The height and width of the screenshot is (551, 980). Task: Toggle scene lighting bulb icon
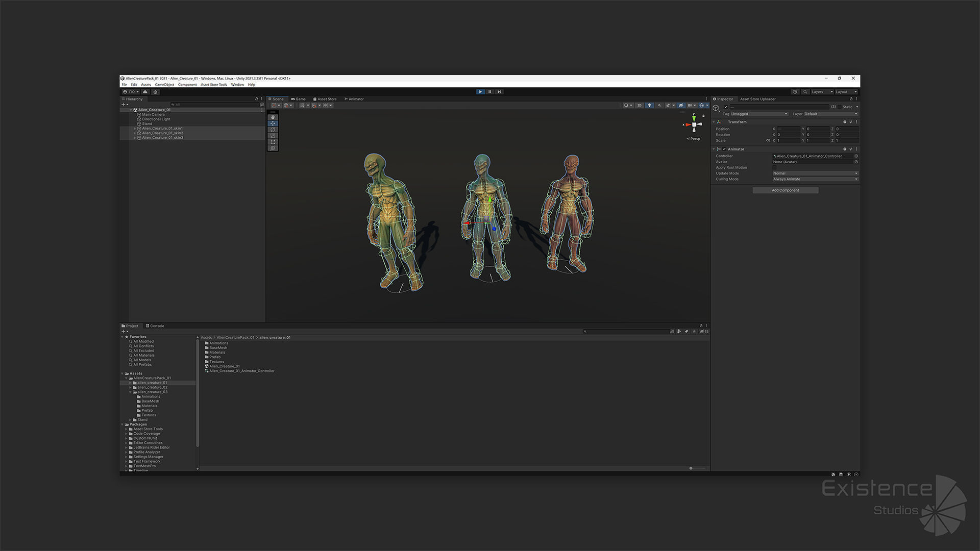649,106
